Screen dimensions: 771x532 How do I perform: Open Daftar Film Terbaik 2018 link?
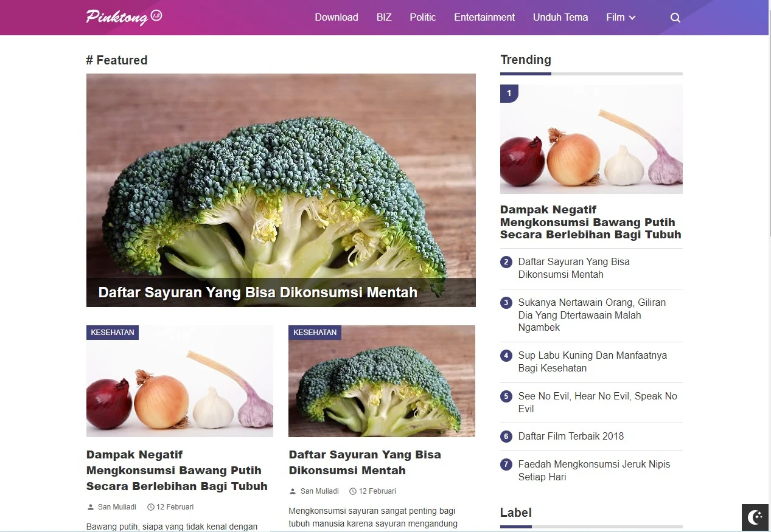[571, 437]
